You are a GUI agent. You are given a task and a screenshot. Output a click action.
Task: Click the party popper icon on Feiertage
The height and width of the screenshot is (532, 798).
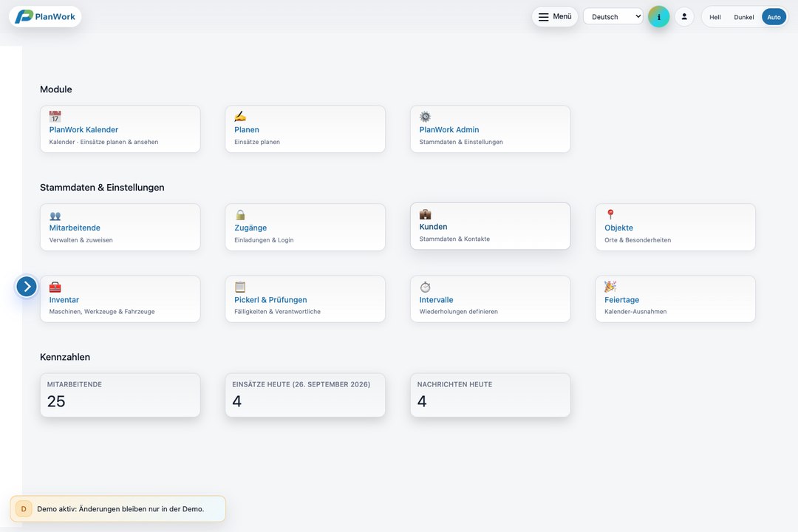tap(610, 286)
